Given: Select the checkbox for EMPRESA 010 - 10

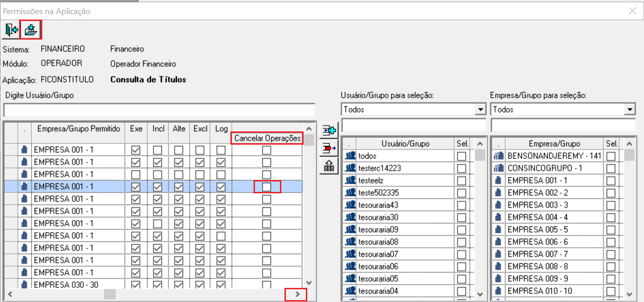Looking at the screenshot, I should coord(611,291).
